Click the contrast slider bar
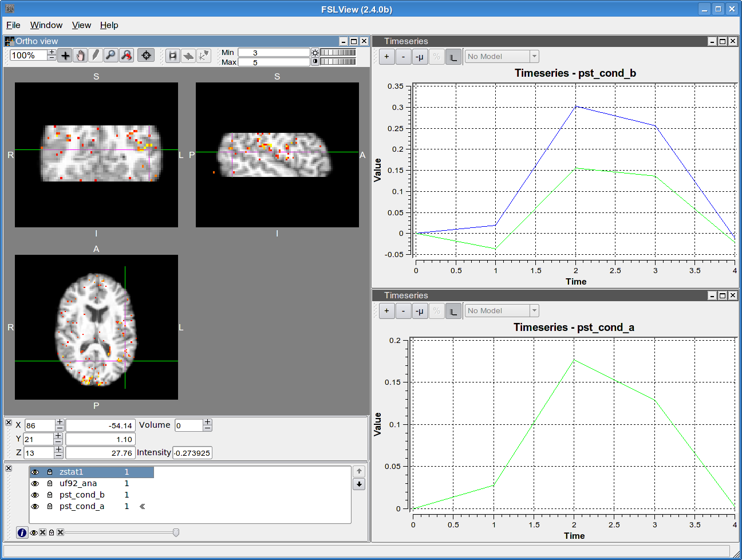Screen dimensions: 742x560 point(338,61)
